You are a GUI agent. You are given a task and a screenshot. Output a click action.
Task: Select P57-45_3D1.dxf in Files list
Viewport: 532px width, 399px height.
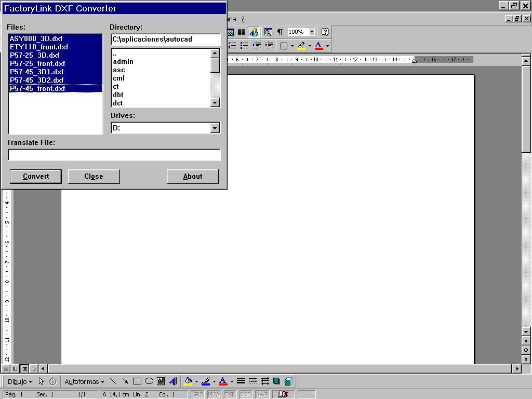click(55, 72)
